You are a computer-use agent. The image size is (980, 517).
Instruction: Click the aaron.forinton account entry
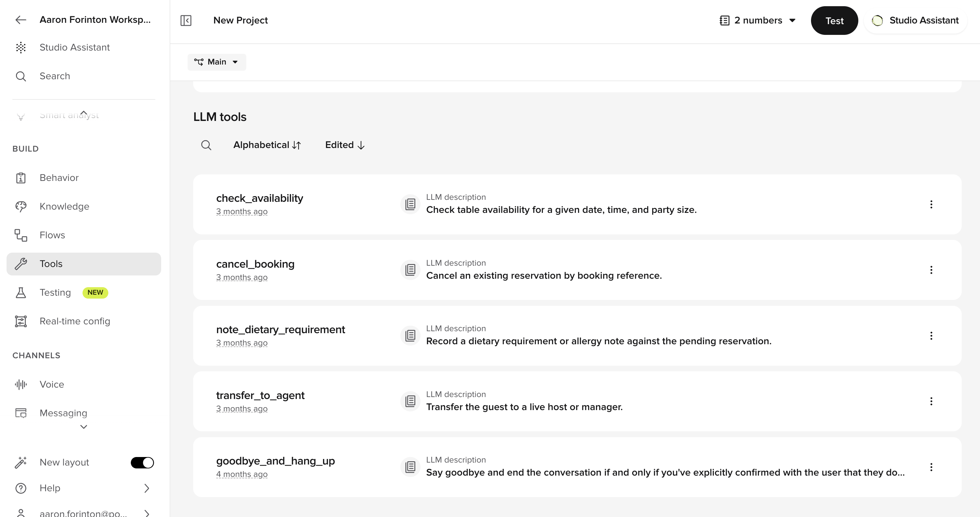pyautogui.click(x=84, y=513)
